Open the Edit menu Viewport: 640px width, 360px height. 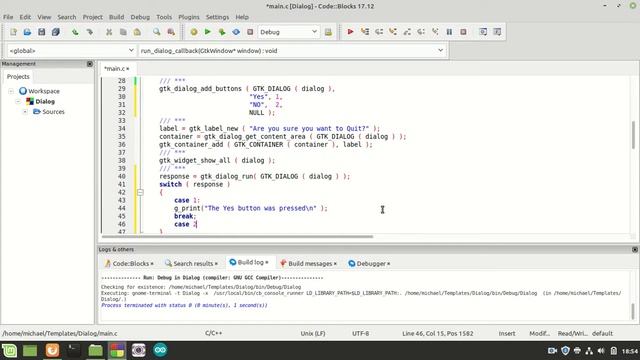point(25,17)
